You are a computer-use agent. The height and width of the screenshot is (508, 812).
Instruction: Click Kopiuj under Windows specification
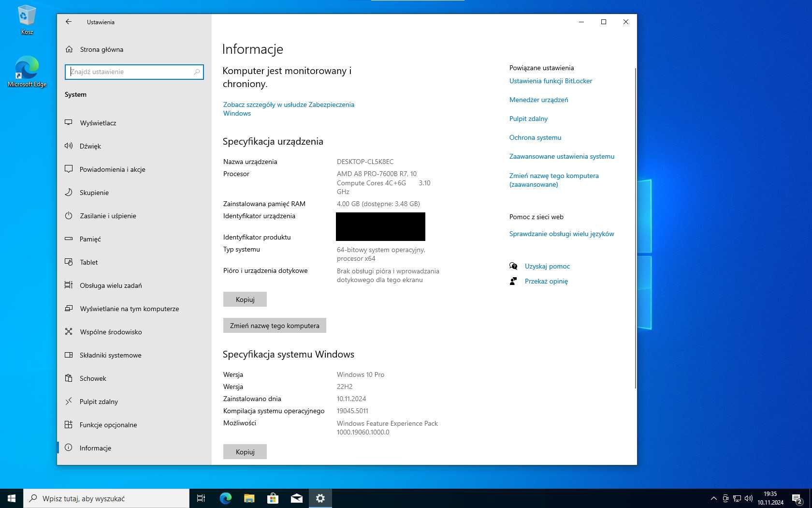245,452
